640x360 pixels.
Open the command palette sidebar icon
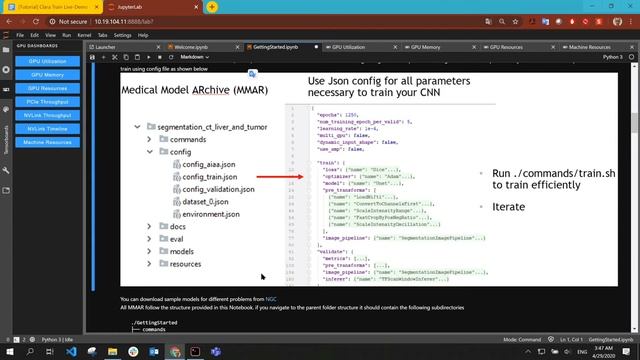click(6, 109)
